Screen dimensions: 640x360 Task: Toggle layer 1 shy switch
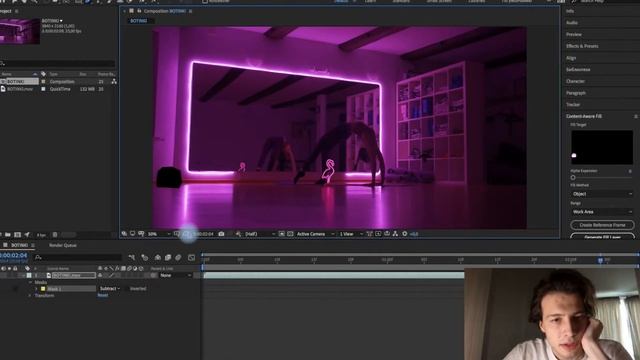100,276
